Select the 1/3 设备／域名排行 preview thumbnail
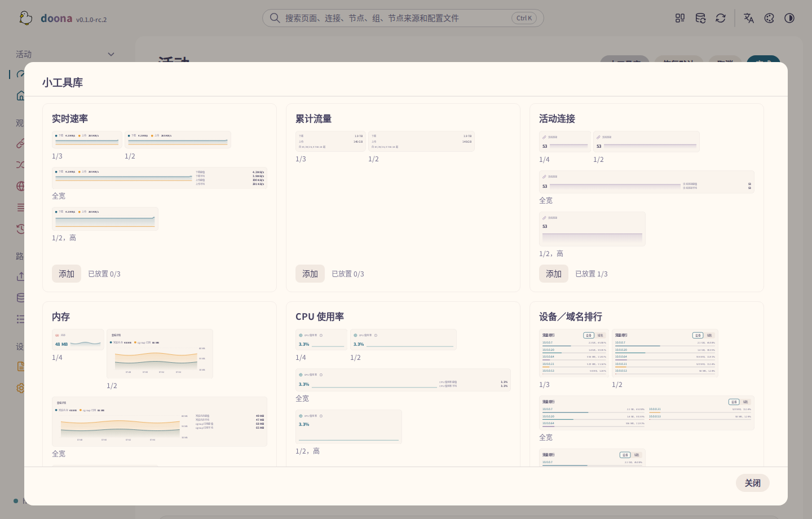The width and height of the screenshot is (812, 519). tap(574, 354)
